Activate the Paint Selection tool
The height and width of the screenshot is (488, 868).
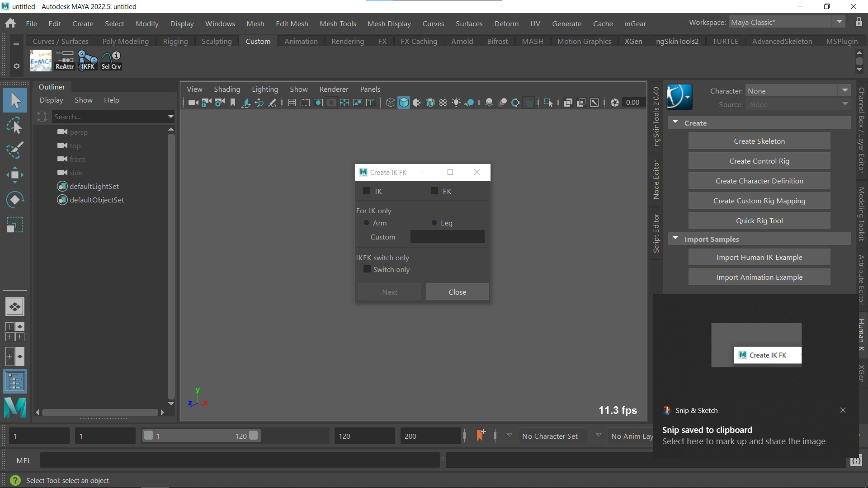coord(14,150)
